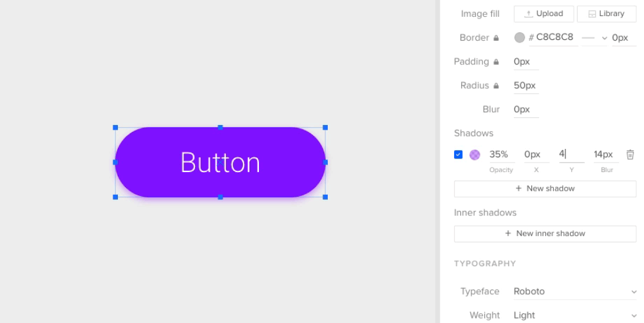Open the gray border color swatch
The width and height of the screenshot is (644, 323).
520,37
